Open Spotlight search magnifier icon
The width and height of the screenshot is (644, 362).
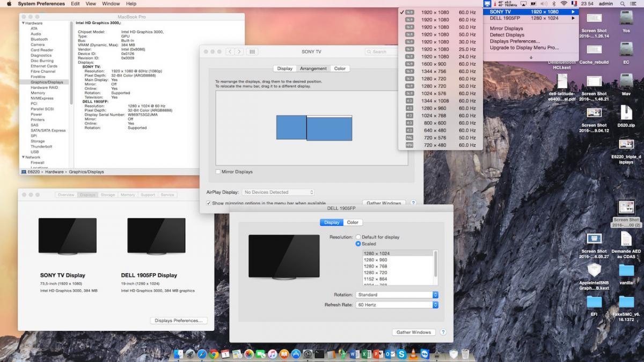pyautogui.click(x=623, y=3)
